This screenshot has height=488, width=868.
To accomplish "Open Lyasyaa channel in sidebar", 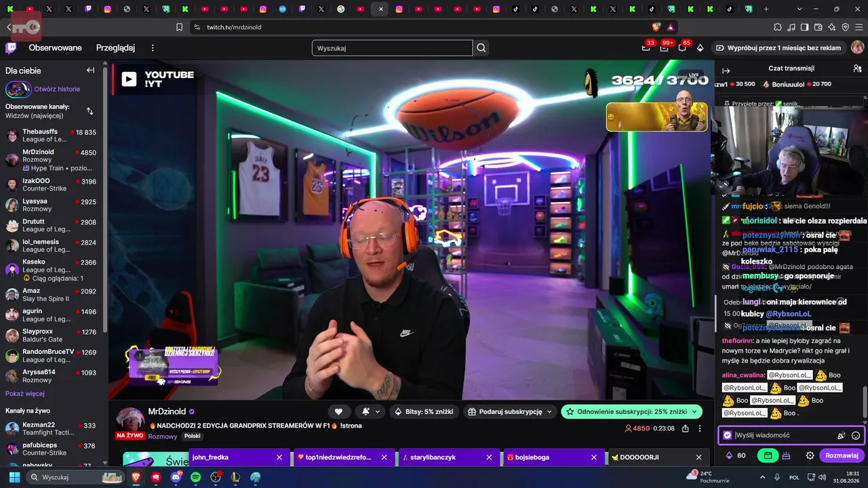I will pyautogui.click(x=51, y=205).
